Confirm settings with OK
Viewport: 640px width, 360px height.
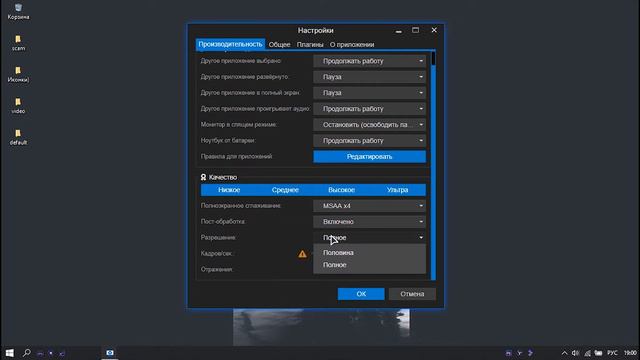(x=361, y=294)
